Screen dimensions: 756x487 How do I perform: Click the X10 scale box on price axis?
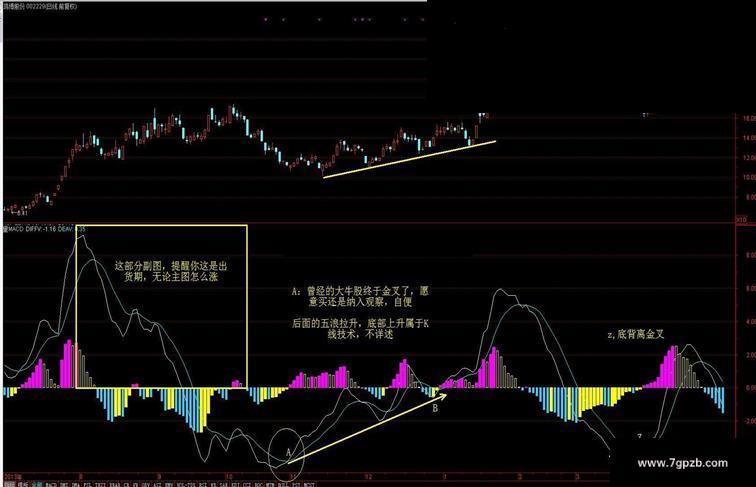[741, 219]
